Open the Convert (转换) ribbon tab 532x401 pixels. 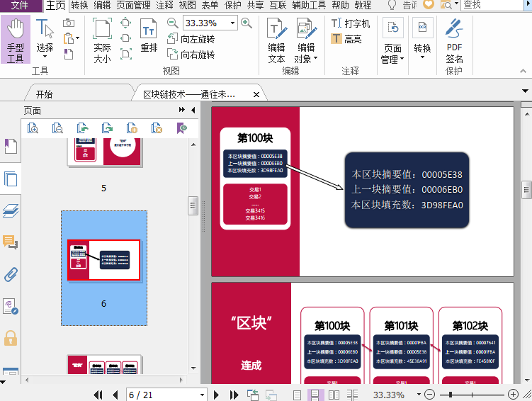click(x=79, y=5)
